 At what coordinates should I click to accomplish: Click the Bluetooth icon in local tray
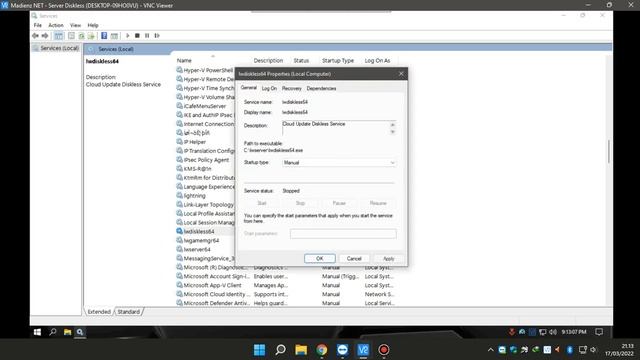coord(570,350)
